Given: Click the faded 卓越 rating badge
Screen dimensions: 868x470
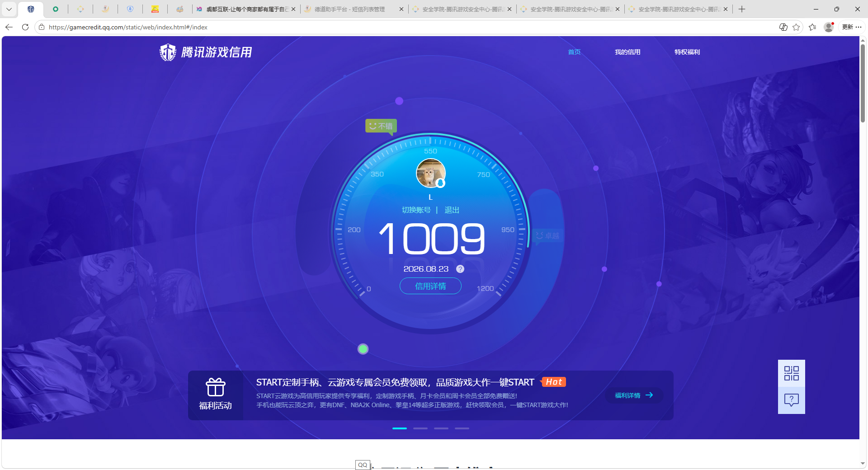Looking at the screenshot, I should point(547,235).
